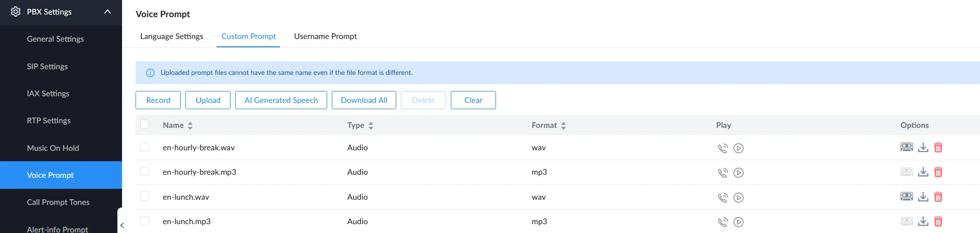Screen dimensions: 980x233
Task: Delete en-lunch.wav using trash icon
Action: (938, 197)
